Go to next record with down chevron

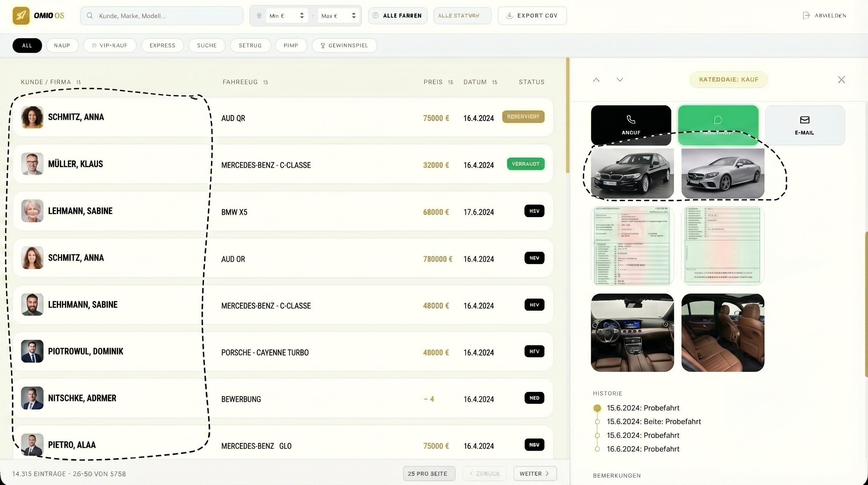click(619, 80)
